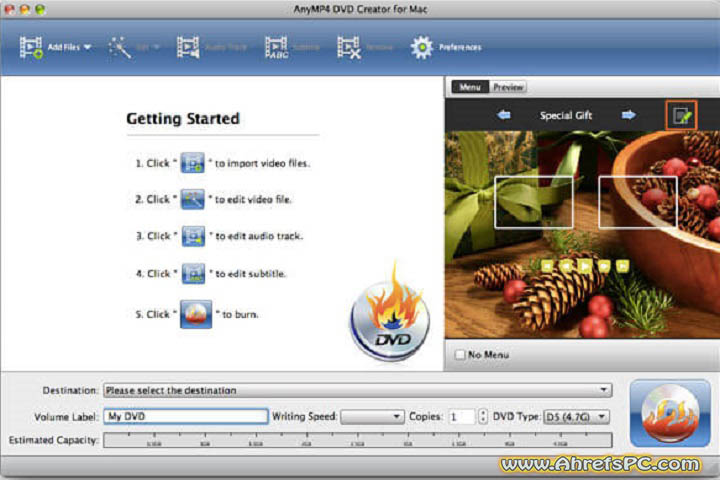
Task: Click the Volume Label input field
Action: pos(186,416)
